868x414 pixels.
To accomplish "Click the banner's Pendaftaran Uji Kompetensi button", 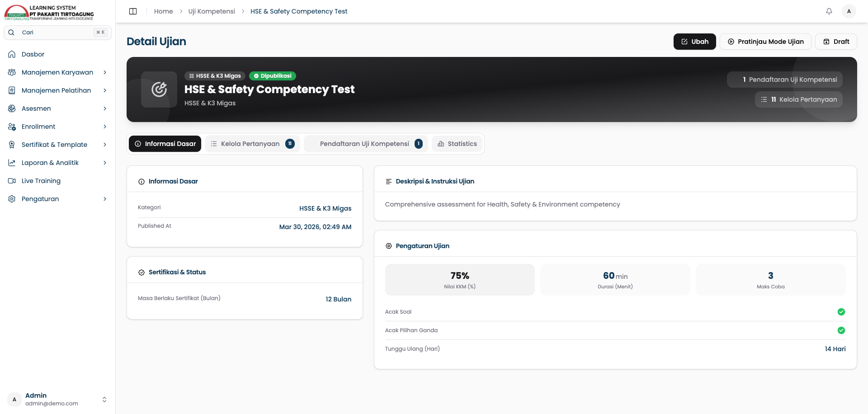I will 785,80.
